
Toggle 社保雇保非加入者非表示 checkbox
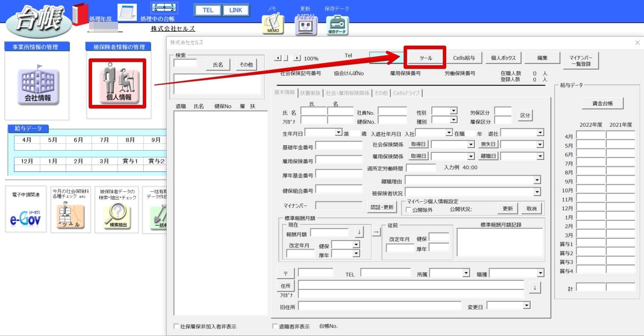pos(176,327)
